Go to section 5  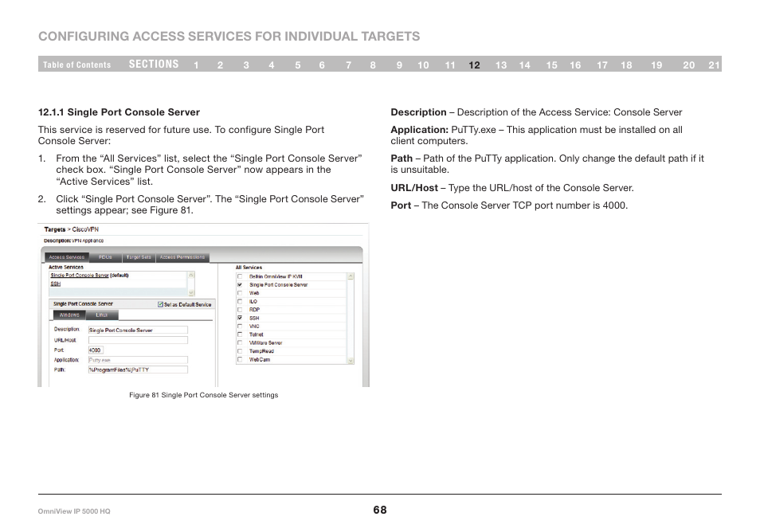[x=298, y=65]
